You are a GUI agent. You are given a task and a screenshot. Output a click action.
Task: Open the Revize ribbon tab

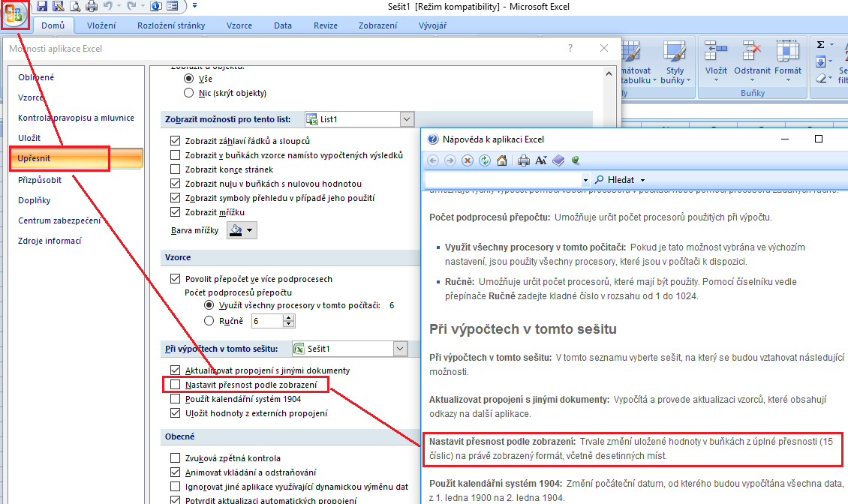[x=326, y=25]
